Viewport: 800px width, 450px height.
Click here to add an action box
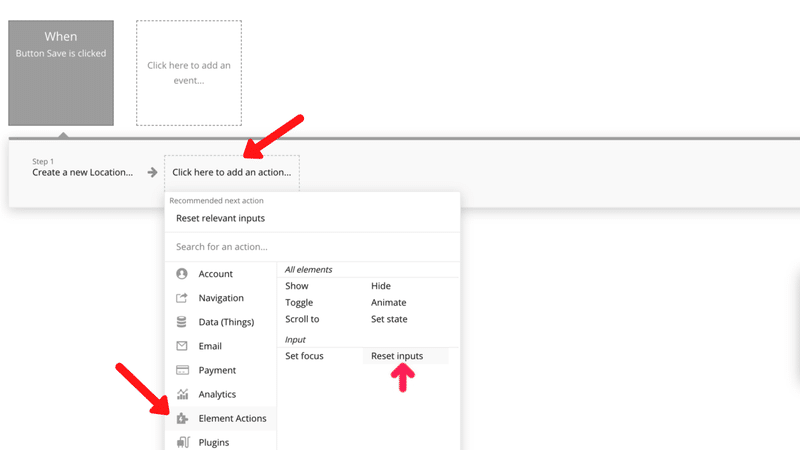click(x=232, y=172)
